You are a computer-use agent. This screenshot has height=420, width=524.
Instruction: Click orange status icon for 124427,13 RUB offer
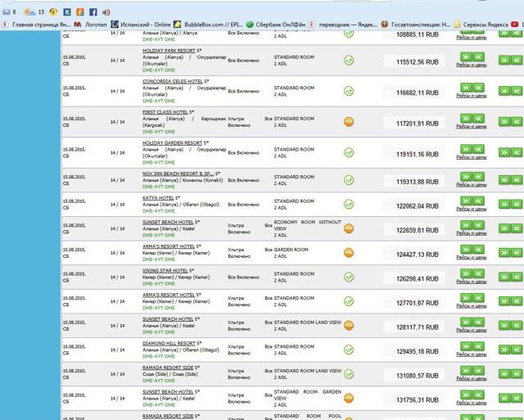pos(349,253)
